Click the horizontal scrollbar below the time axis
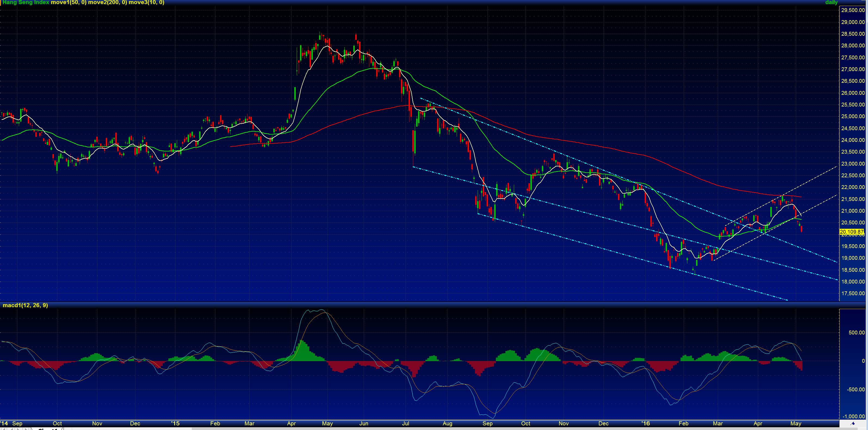 click(x=438, y=429)
